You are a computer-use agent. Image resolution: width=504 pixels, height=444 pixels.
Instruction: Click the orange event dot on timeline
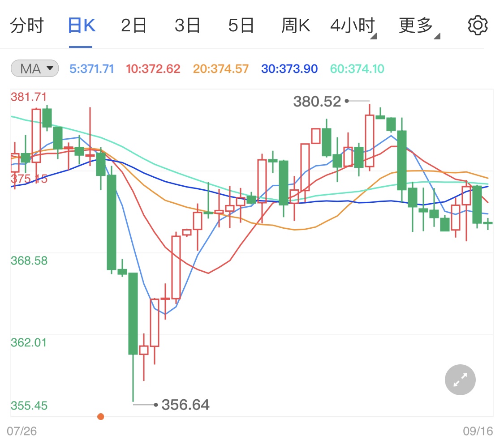click(x=101, y=417)
